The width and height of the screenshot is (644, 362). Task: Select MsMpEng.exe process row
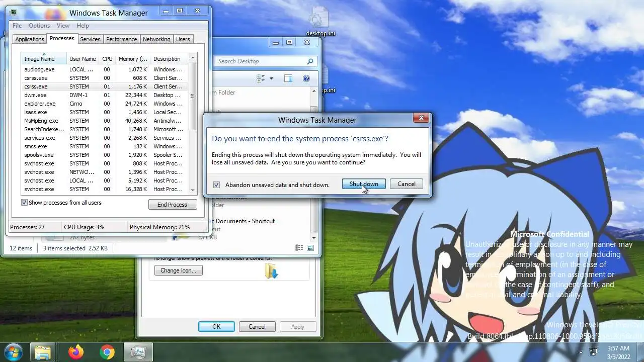(x=105, y=121)
